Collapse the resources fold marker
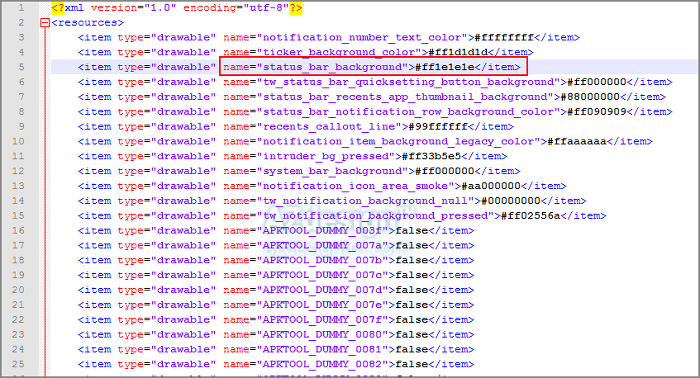700x378 pixels. point(45,23)
